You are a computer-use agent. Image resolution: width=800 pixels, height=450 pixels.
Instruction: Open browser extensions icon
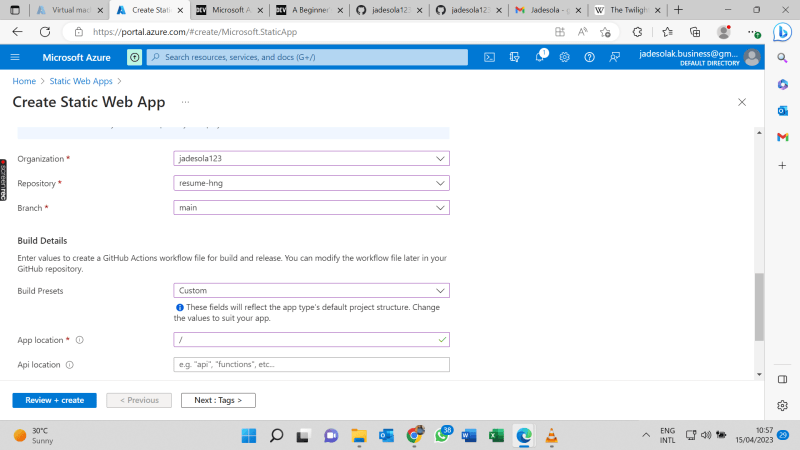[x=637, y=32]
